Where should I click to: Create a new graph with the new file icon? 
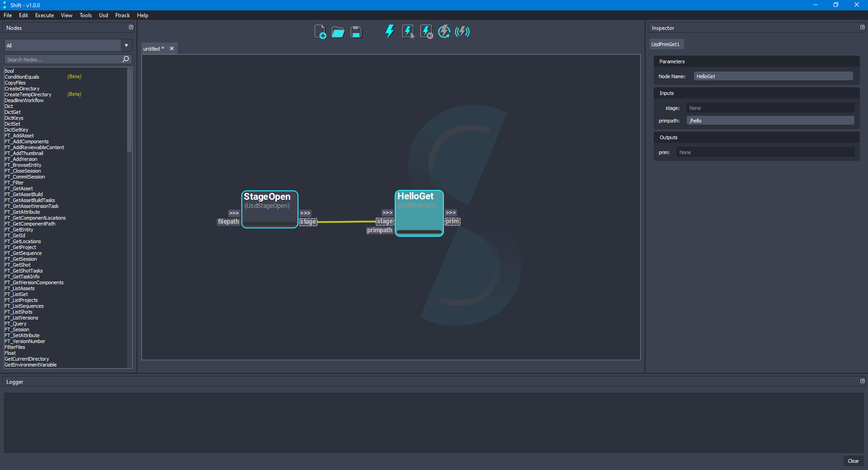click(321, 32)
